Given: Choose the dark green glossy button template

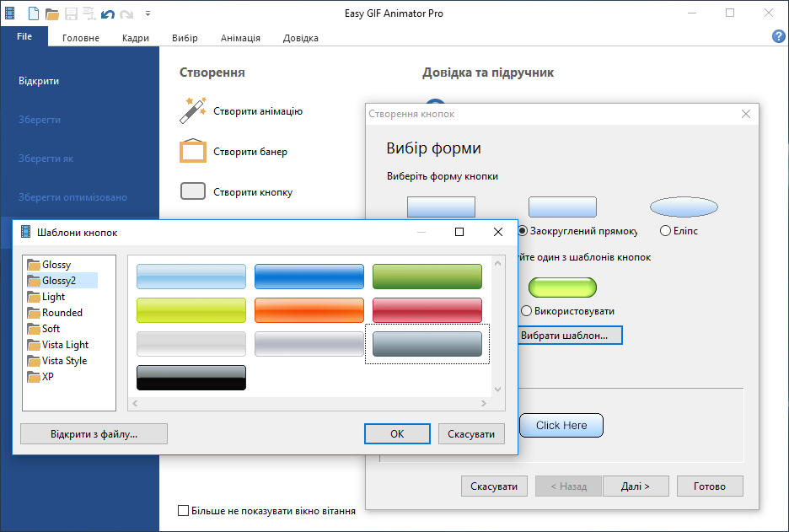Looking at the screenshot, I should point(427,277).
